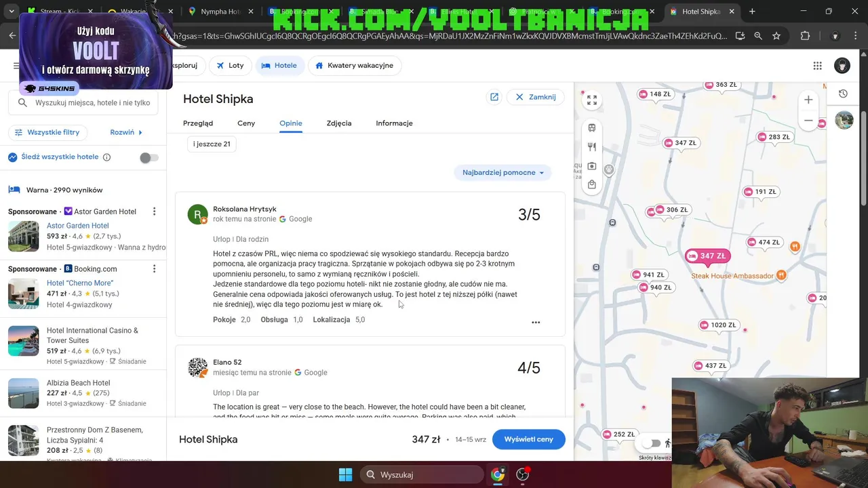The height and width of the screenshot is (488, 868).
Task: Select the Hotele navigation chip
Action: [x=279, y=66]
